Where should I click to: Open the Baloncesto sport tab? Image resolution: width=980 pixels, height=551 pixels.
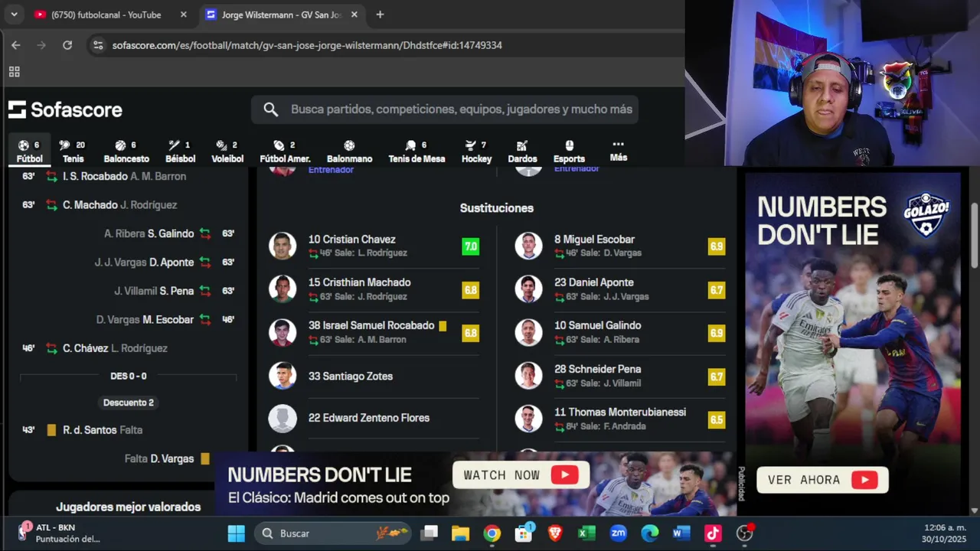(126, 152)
